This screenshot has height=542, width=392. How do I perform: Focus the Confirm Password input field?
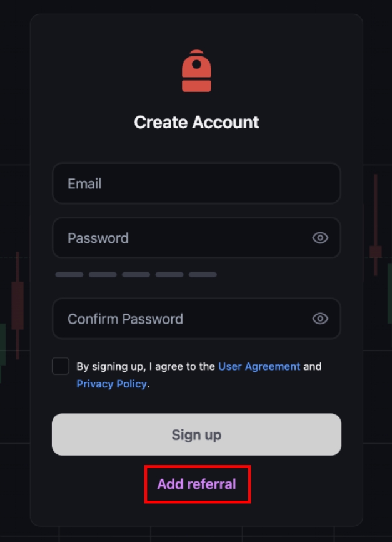pyautogui.click(x=196, y=319)
